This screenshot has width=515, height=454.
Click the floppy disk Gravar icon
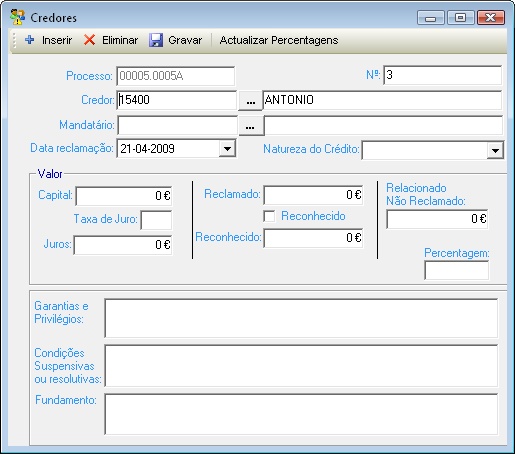click(x=156, y=40)
